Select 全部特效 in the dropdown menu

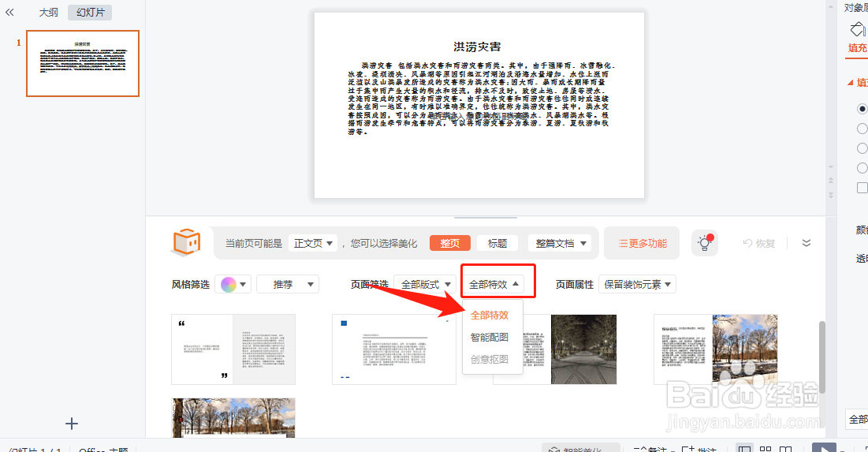coord(490,316)
